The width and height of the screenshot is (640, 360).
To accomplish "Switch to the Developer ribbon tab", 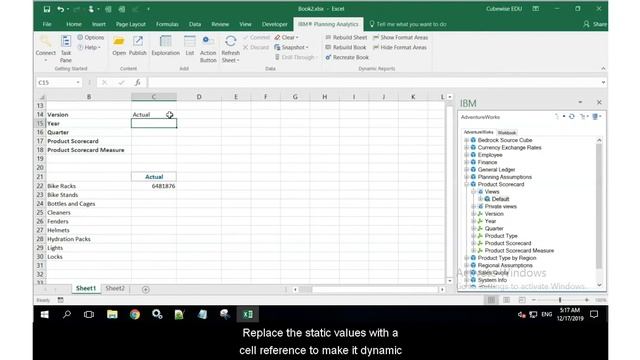I will 275,24.
